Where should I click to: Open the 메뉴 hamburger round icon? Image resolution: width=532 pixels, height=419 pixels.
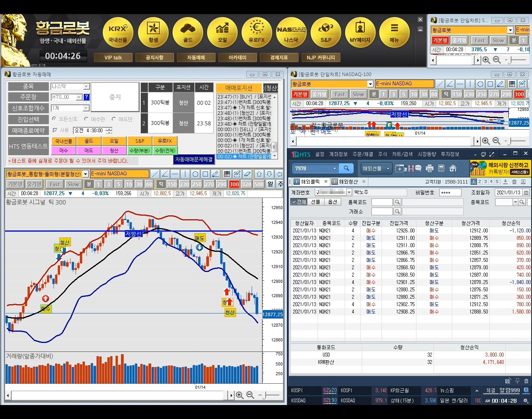pyautogui.click(x=394, y=33)
